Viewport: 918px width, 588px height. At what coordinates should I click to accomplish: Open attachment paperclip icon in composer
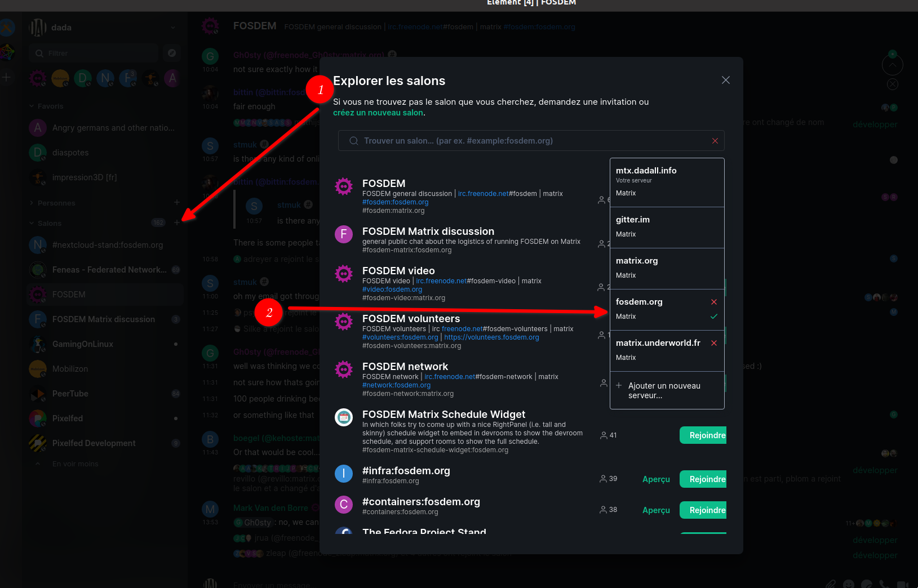point(831,585)
